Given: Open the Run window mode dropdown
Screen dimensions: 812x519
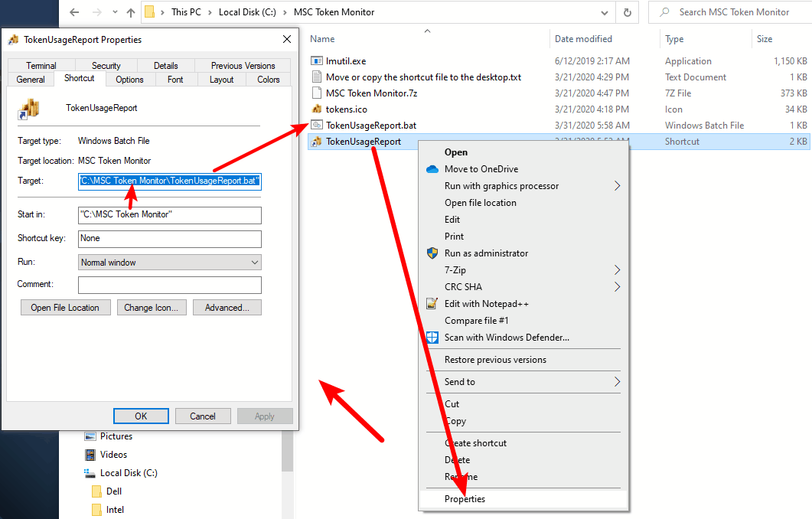Looking at the screenshot, I should coord(170,263).
